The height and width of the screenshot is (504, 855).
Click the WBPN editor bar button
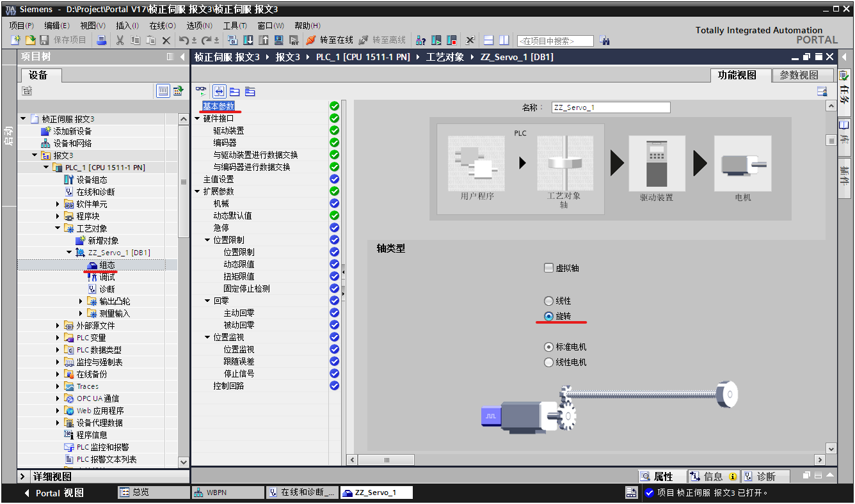pos(228,492)
